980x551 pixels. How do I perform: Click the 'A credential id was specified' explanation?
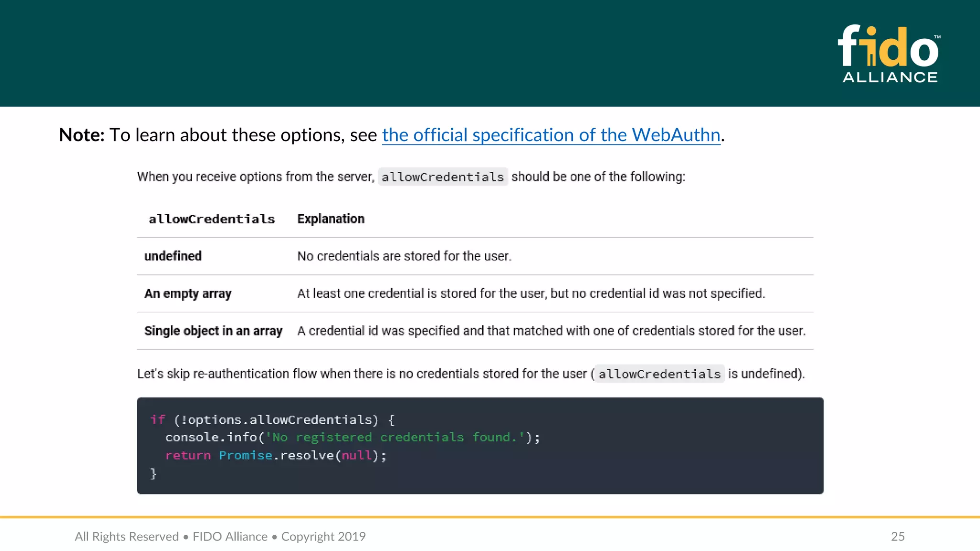[x=551, y=331]
